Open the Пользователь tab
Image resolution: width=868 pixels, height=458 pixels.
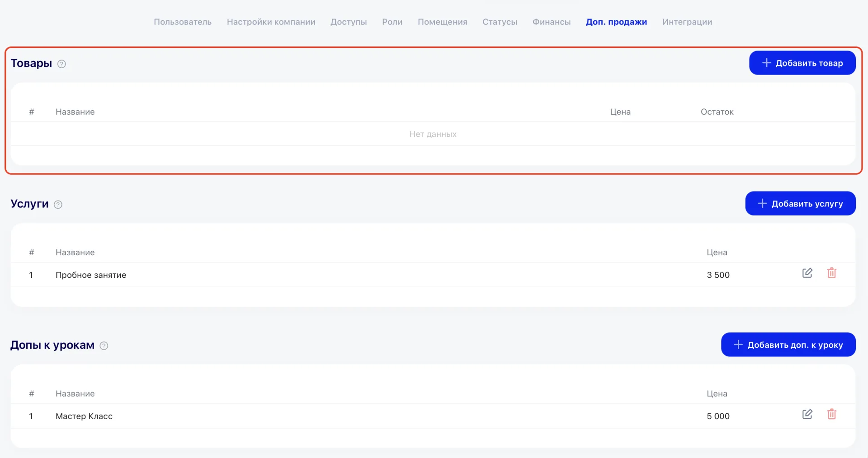(x=183, y=22)
